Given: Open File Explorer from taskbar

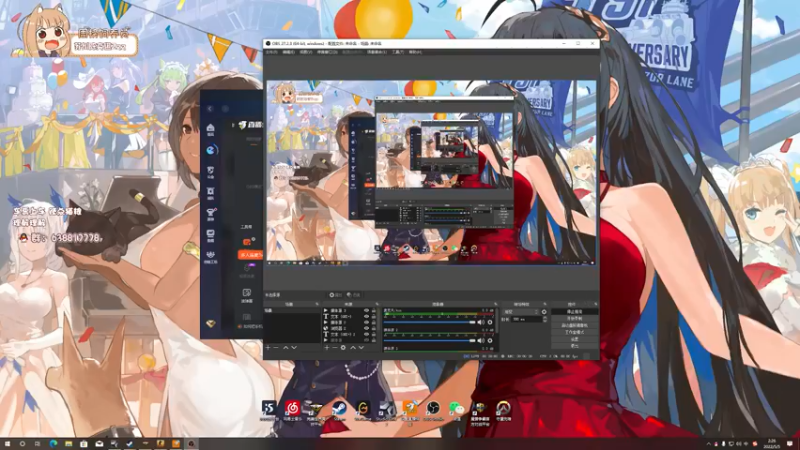Looking at the screenshot, I should click(68, 444).
